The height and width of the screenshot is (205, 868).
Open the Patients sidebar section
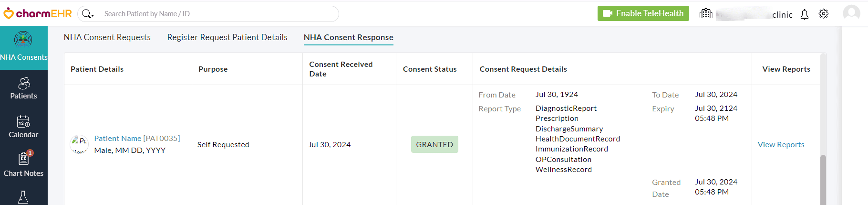(24, 89)
